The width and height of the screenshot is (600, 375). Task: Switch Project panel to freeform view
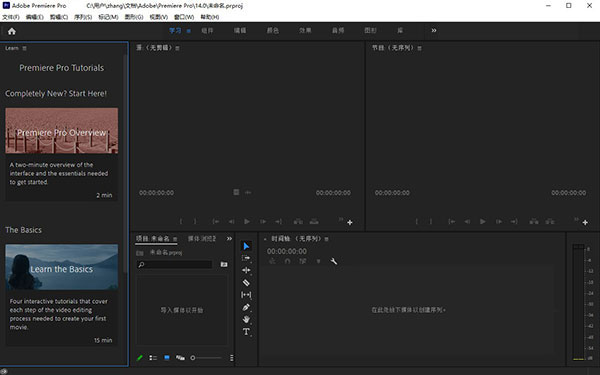pos(180,358)
